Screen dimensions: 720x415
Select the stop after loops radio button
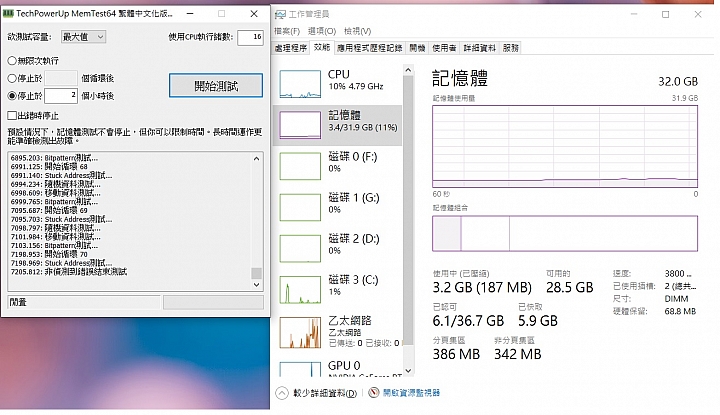coord(12,79)
